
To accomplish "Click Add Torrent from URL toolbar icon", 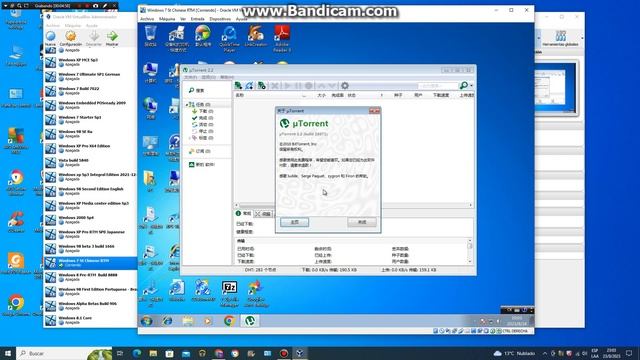I will (x=249, y=85).
